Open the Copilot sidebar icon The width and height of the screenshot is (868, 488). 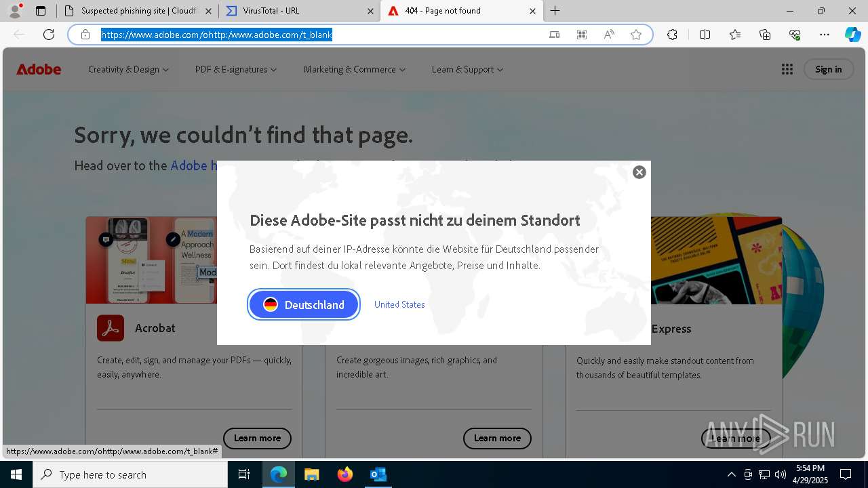coord(852,35)
